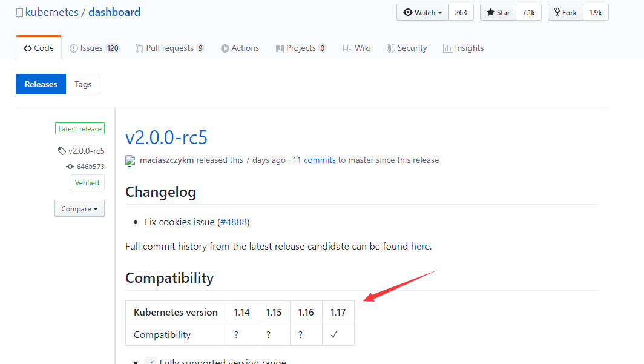Expand the Compare dropdown
This screenshot has height=364, width=644.
click(80, 209)
